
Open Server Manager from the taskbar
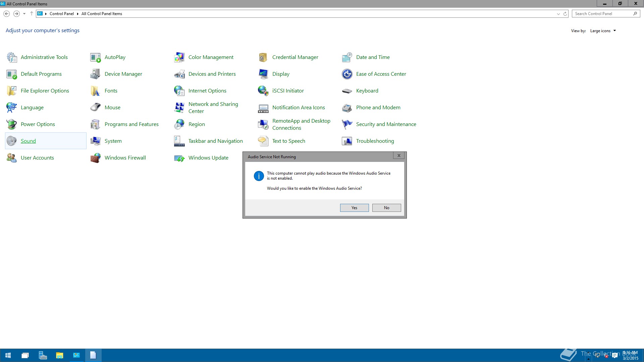tap(43, 355)
